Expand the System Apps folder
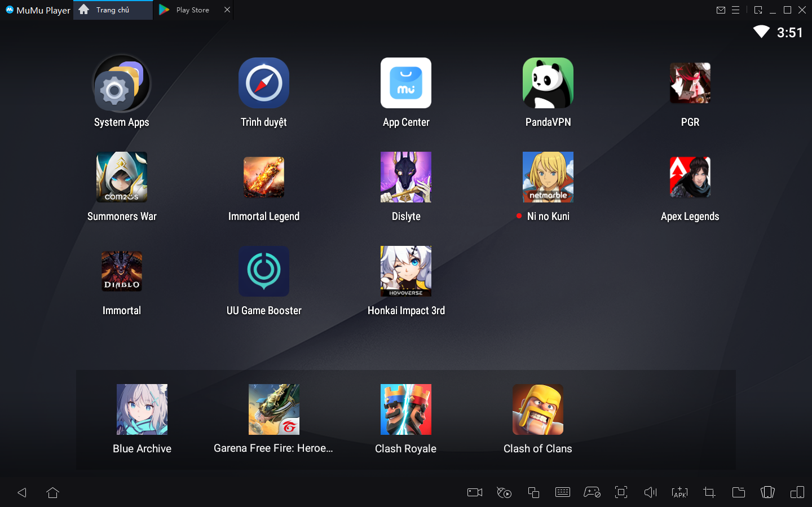812x507 pixels. tap(122, 83)
